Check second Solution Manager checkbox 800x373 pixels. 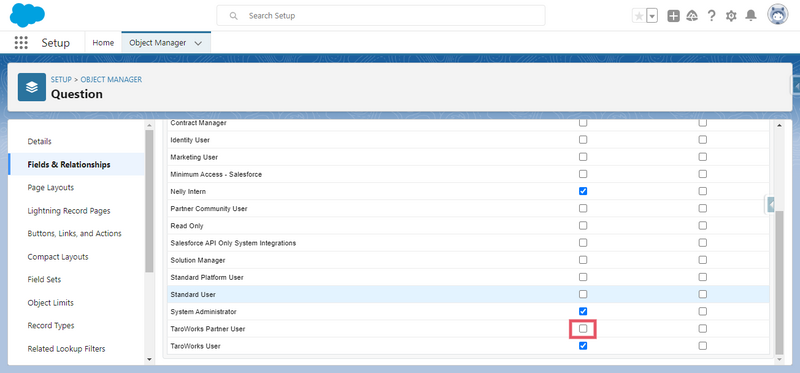click(x=703, y=260)
